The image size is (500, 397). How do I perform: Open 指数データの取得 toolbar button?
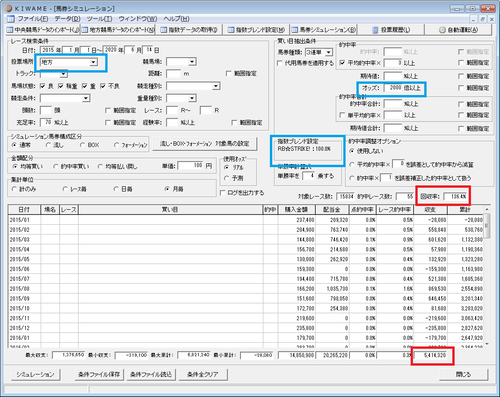coord(189,30)
